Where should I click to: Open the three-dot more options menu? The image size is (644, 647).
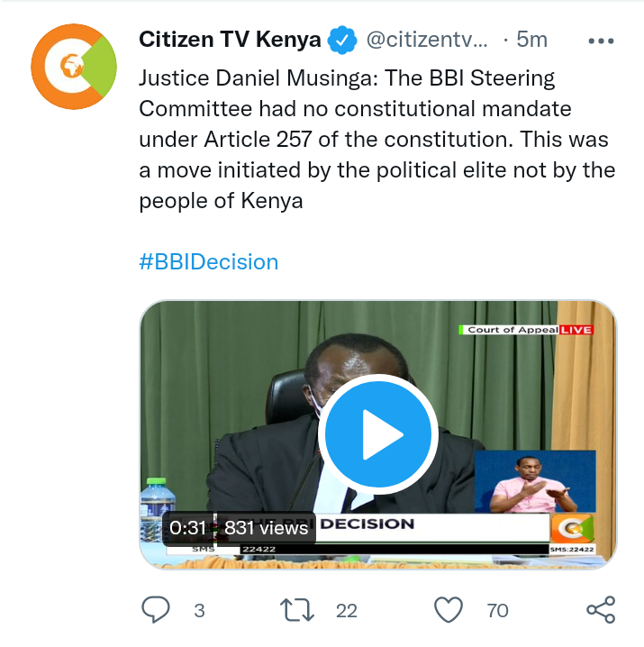pos(601,41)
